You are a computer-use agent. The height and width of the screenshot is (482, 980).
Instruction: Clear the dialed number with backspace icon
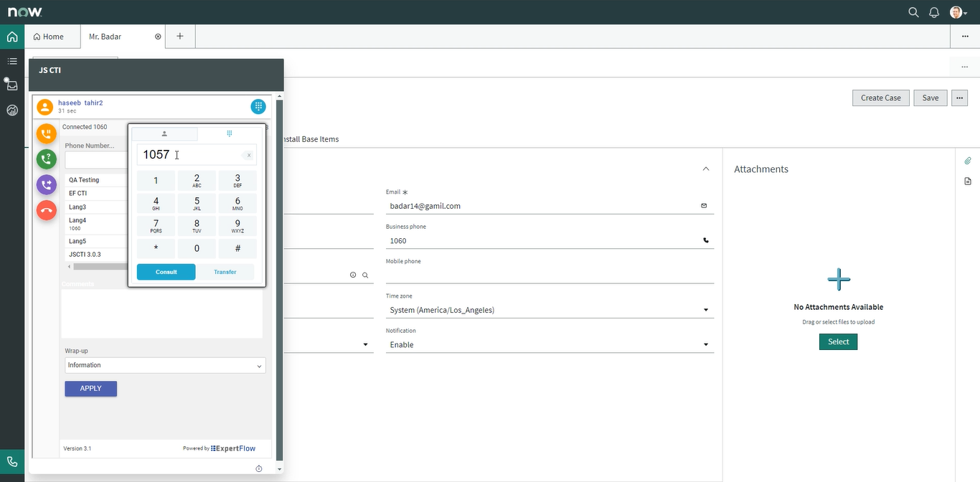(249, 155)
